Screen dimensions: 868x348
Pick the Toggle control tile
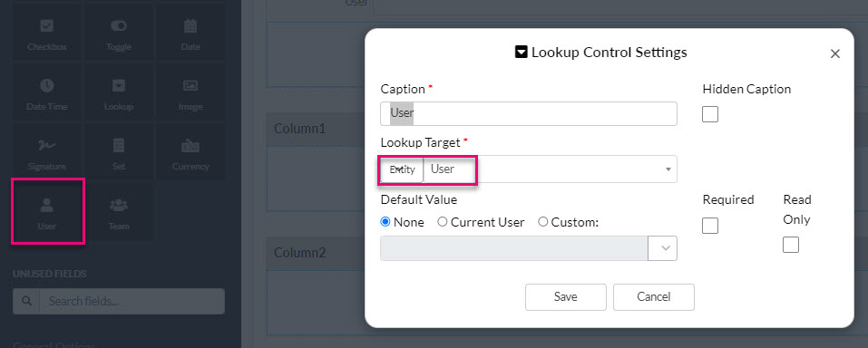[119, 34]
